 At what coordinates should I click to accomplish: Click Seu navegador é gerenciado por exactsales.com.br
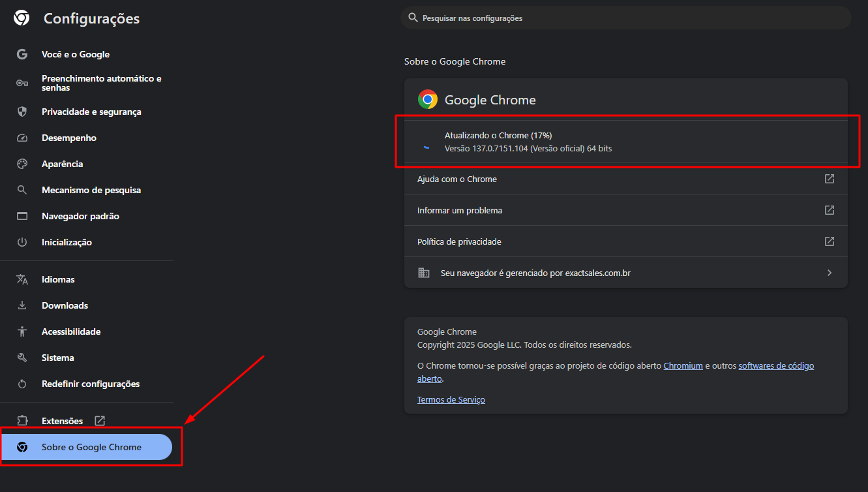point(626,273)
